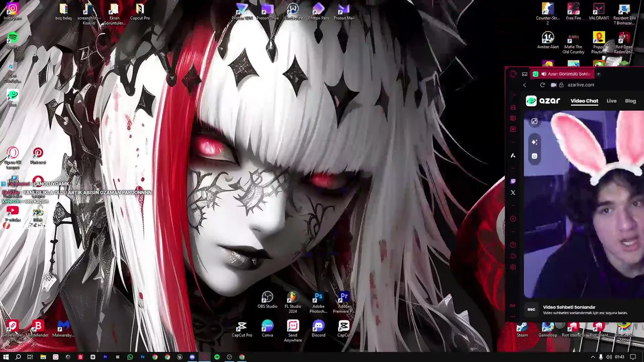The image size is (644, 362).
Task: Open the Discord desktop icon
Action: (318, 329)
